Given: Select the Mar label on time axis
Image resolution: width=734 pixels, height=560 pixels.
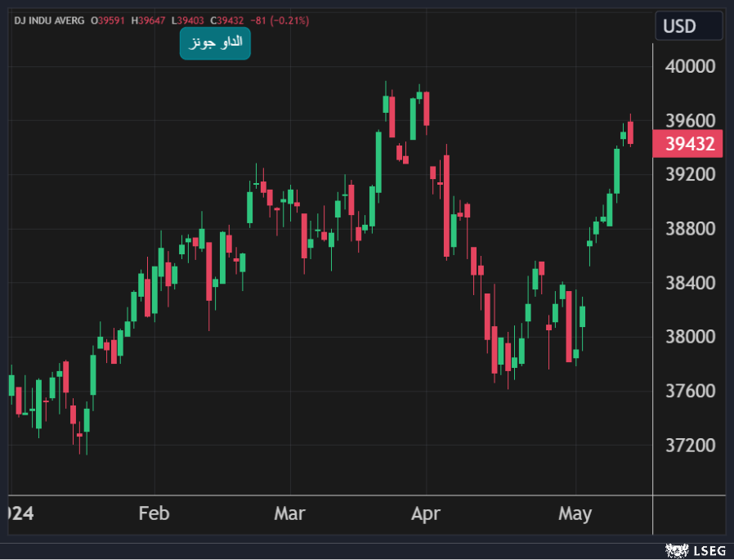Looking at the screenshot, I should [x=289, y=513].
